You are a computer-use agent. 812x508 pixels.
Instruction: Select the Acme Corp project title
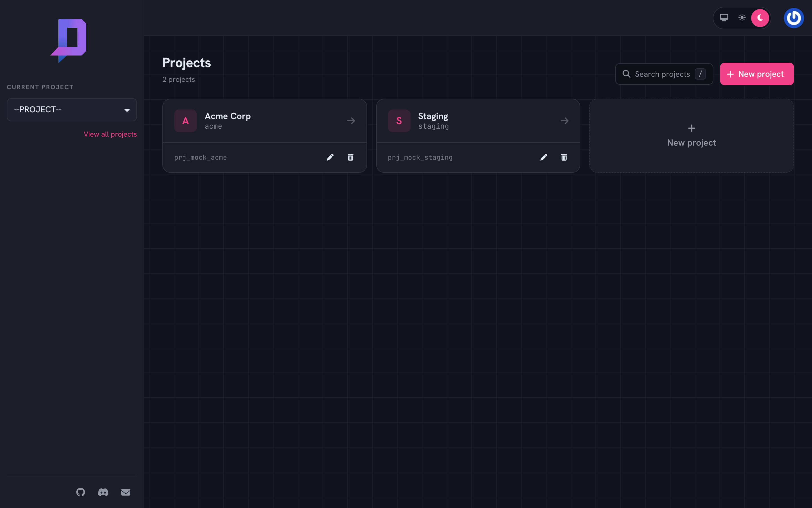click(x=228, y=116)
